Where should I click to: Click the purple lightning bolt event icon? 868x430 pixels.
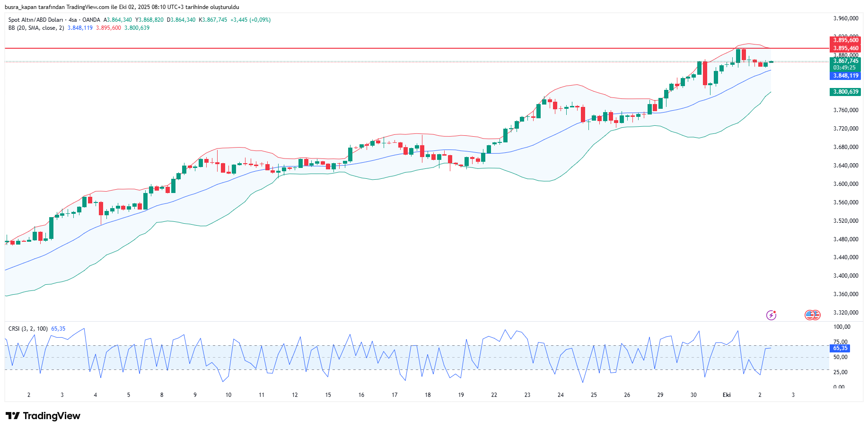771,315
